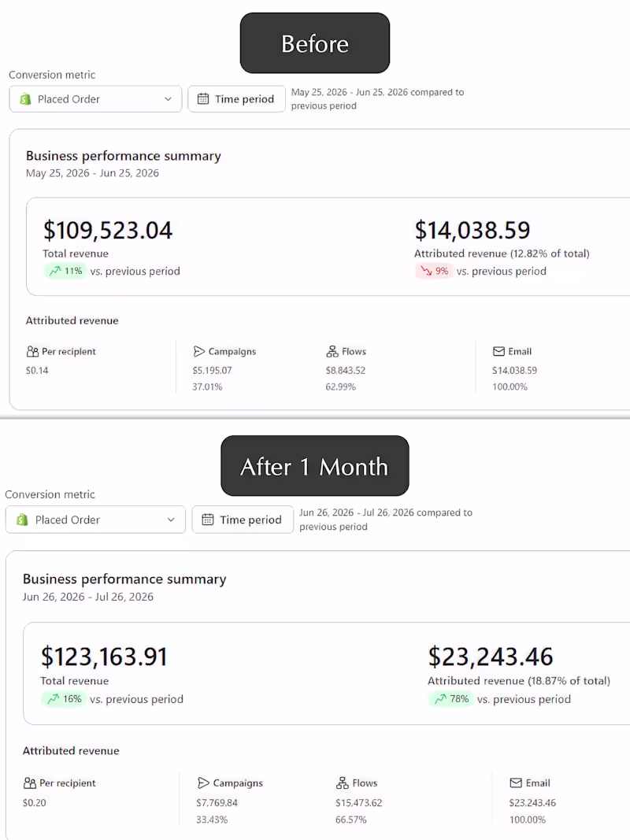
Task: Click the Per recipient people icon in Before section
Action: pyautogui.click(x=32, y=351)
